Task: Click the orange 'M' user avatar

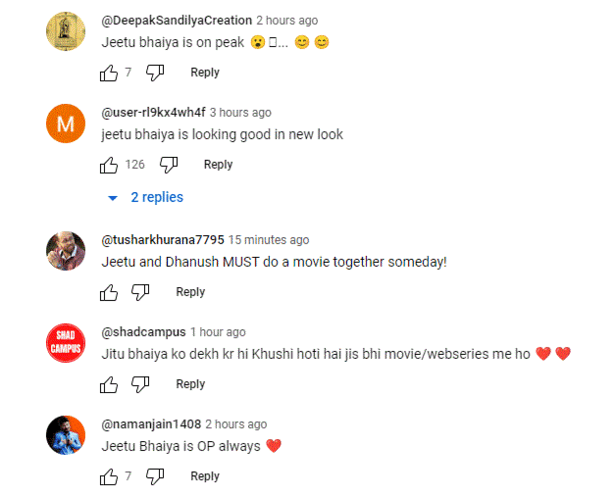Action: coord(66,125)
